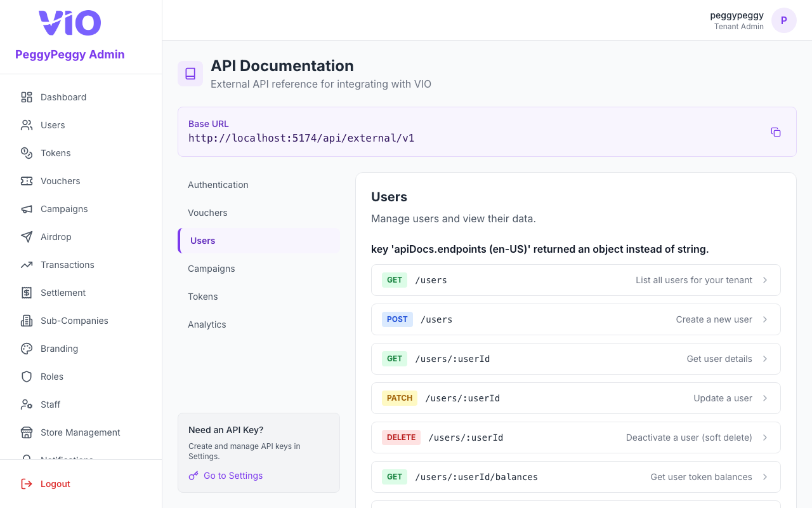The width and height of the screenshot is (812, 508).
Task: Click the Users section heading
Action: pyautogui.click(x=389, y=197)
